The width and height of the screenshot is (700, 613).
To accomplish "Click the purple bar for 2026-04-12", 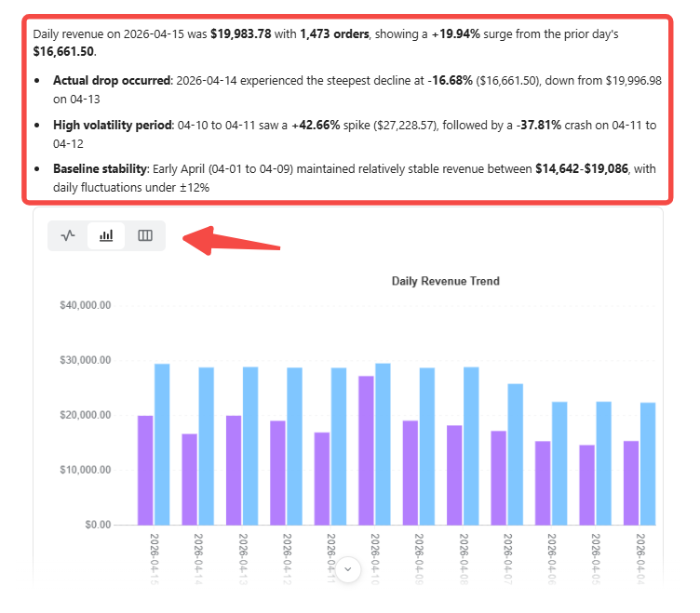I will [277, 473].
